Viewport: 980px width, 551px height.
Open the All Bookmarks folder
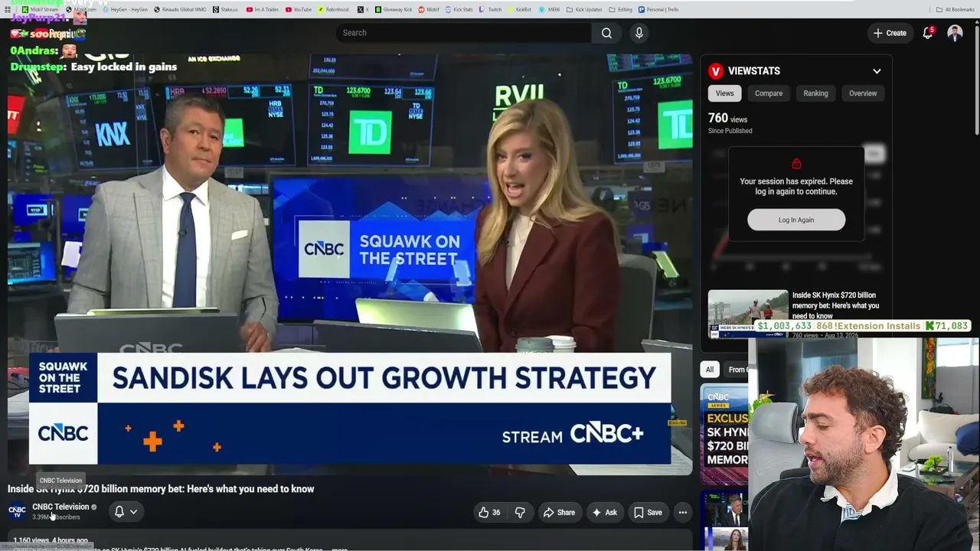click(955, 9)
